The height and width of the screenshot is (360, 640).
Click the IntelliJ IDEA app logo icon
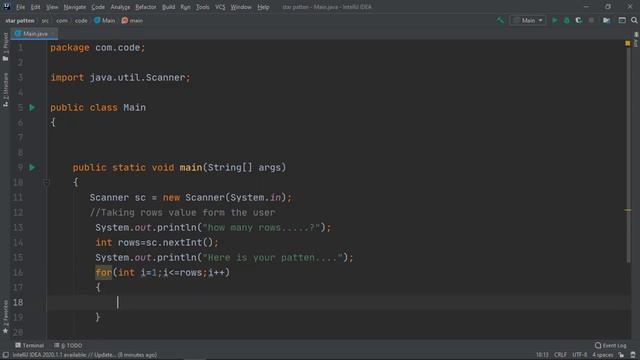(x=7, y=7)
